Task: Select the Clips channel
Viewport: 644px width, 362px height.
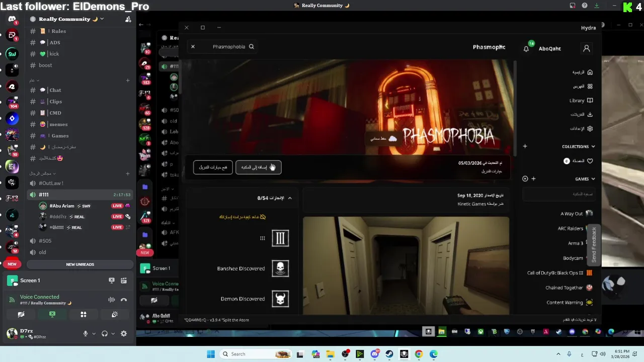Action: click(x=79, y=102)
